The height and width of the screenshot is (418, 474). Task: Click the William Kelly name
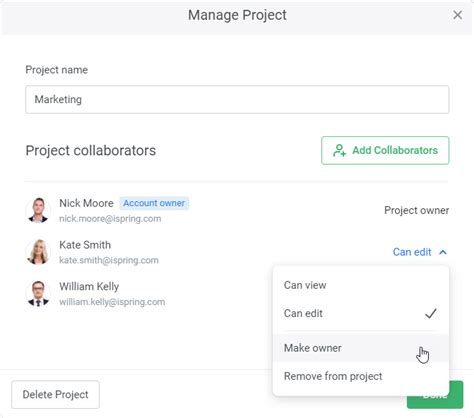coord(89,286)
